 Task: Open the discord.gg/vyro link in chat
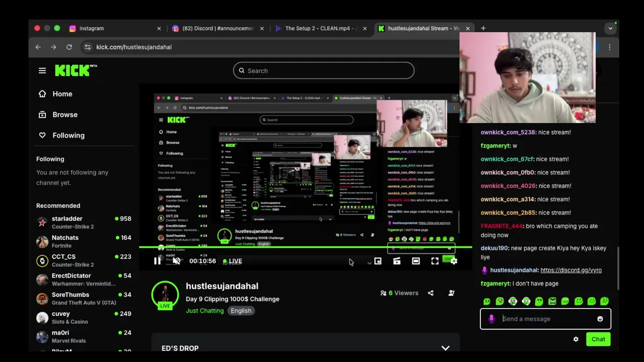coord(571,270)
